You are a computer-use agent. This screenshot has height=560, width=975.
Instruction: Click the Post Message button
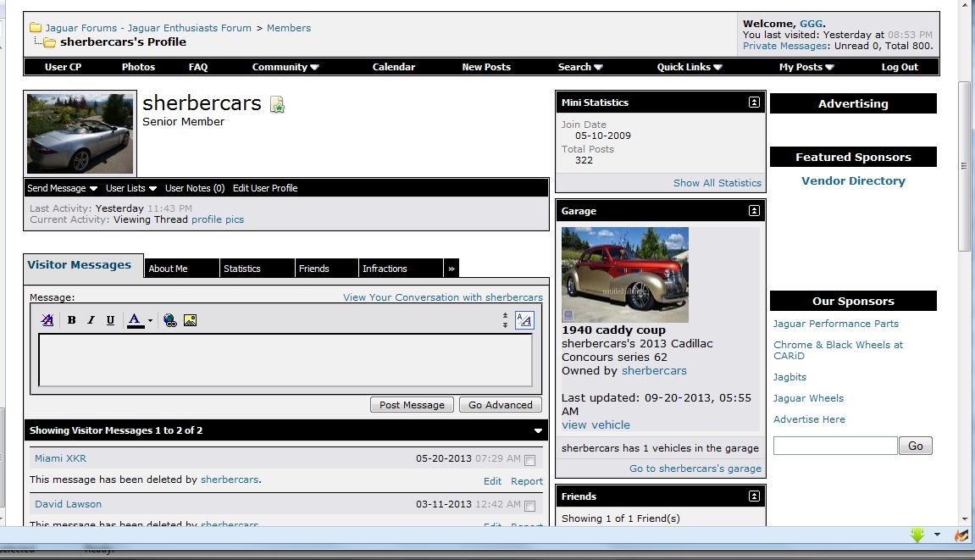click(x=412, y=404)
